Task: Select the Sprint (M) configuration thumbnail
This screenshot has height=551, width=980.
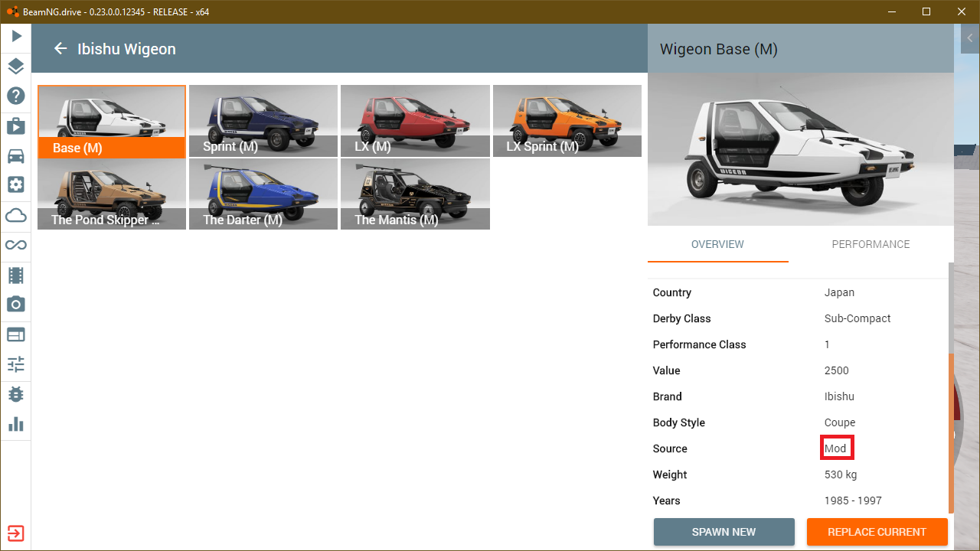Action: (x=263, y=121)
